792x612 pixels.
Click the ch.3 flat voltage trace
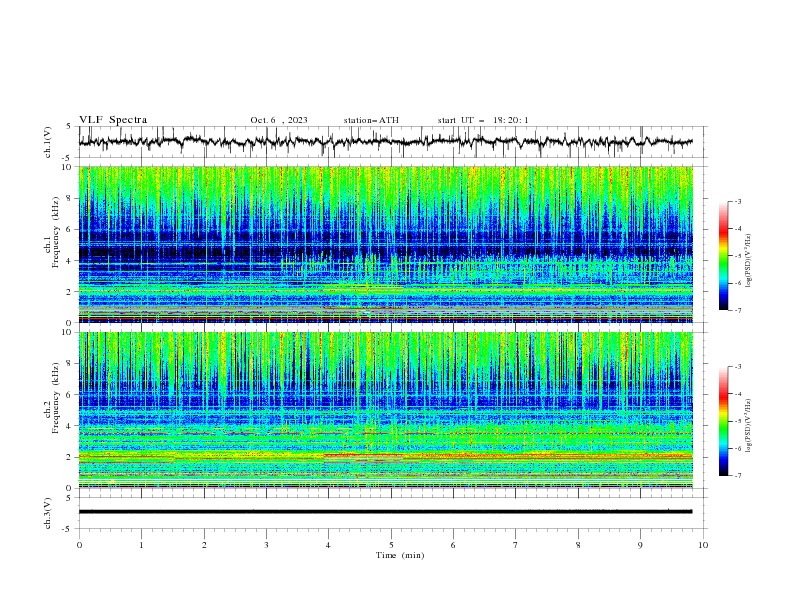[x=386, y=512]
